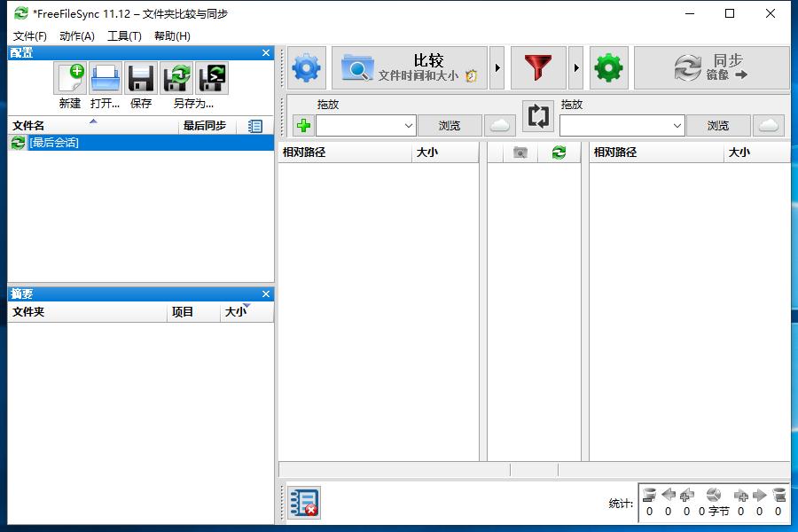The width and height of the screenshot is (798, 532).
Task: Click the camera icon above the middle grid
Action: pyautogui.click(x=519, y=152)
